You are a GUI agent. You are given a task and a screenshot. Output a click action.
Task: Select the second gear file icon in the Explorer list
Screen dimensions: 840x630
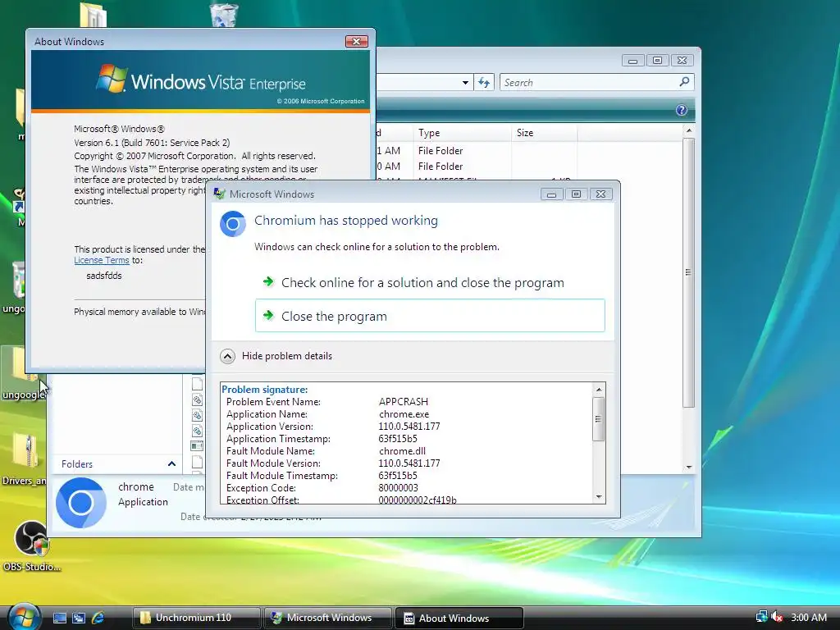[197, 415]
